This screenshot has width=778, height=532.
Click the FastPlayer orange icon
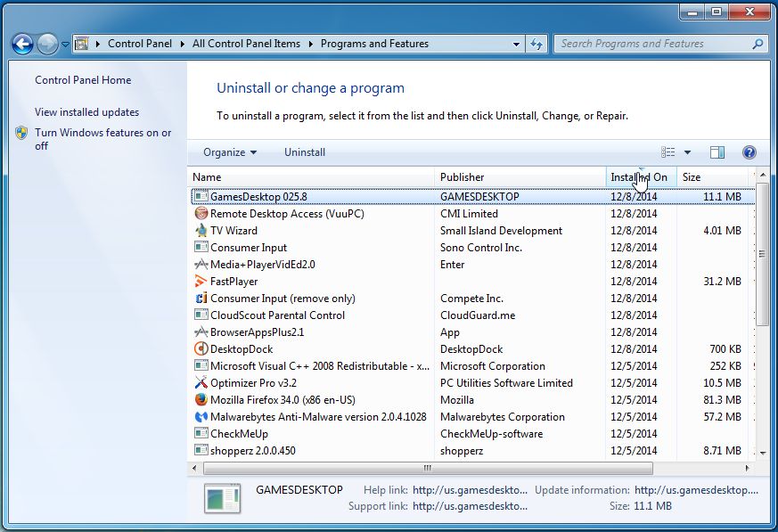[201, 281]
